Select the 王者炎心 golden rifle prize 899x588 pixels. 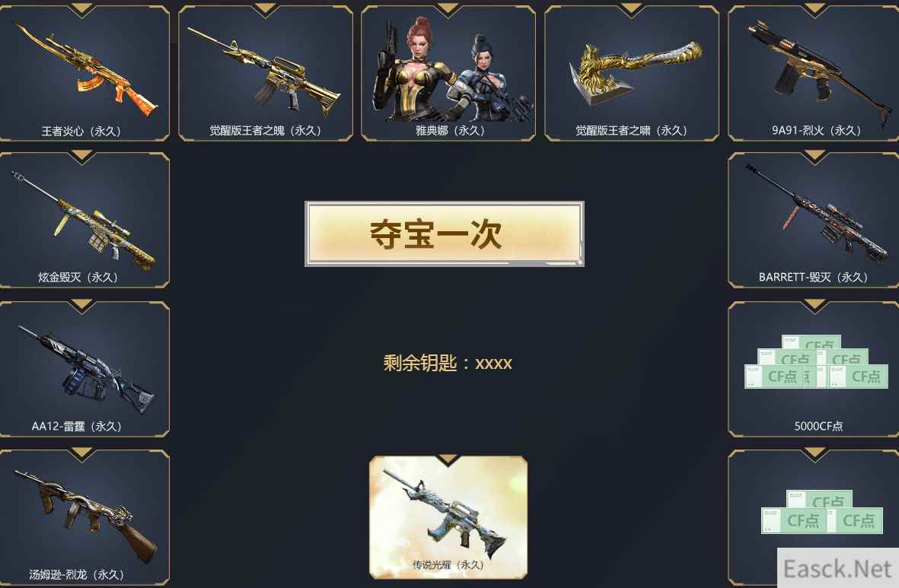(84, 72)
